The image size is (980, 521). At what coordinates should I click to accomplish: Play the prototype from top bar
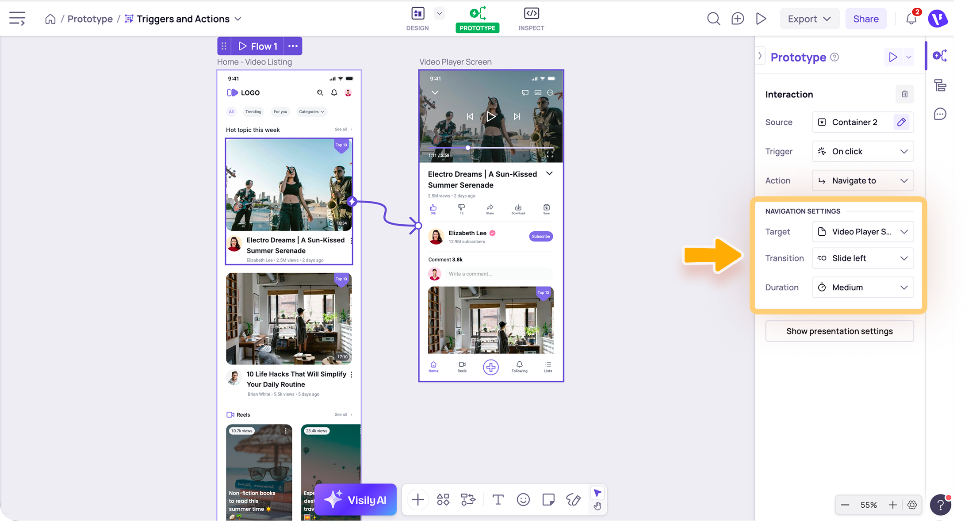(761, 19)
